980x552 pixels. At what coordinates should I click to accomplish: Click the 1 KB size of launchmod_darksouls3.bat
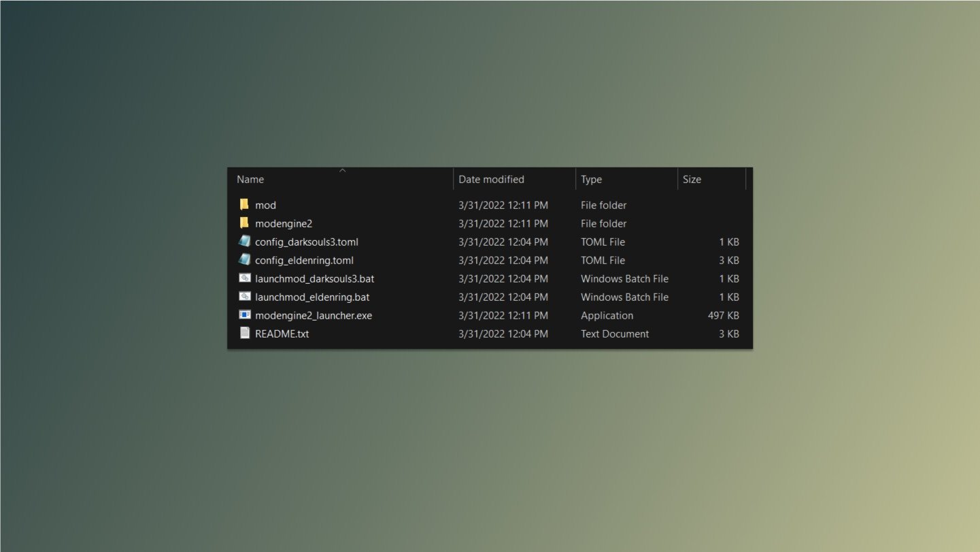tap(729, 278)
